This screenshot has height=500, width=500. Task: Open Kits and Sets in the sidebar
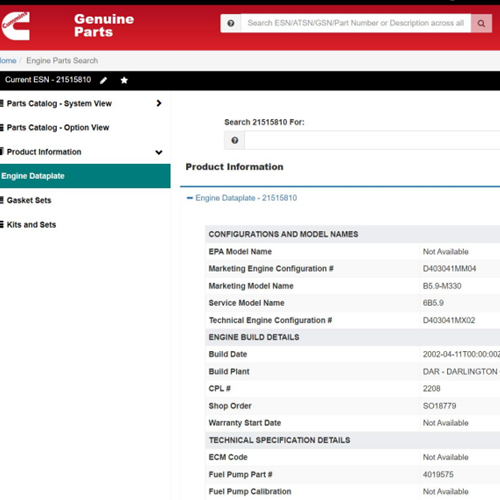pos(31,225)
